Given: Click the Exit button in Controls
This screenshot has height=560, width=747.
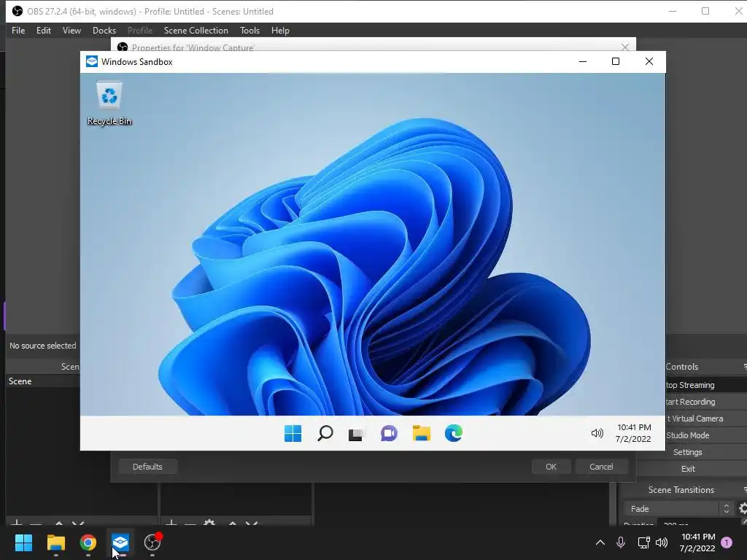Looking at the screenshot, I should click(688, 469).
